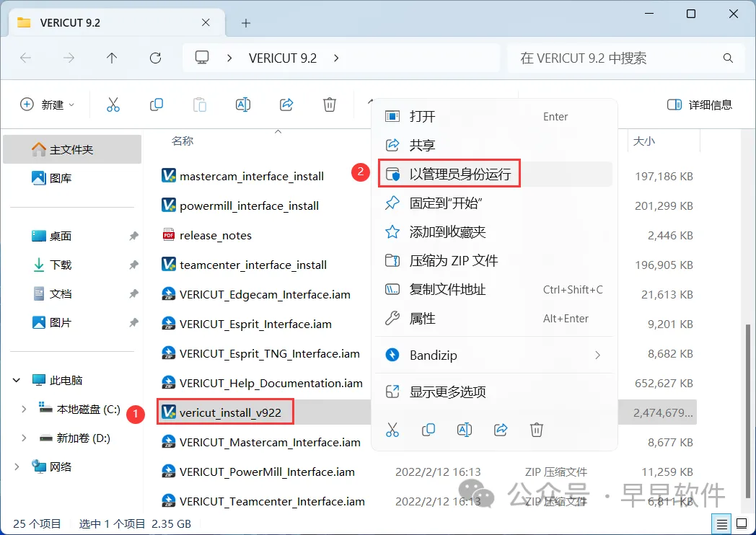Sort by 大小 column header
Viewport: 756px width, 535px height.
coord(644,141)
